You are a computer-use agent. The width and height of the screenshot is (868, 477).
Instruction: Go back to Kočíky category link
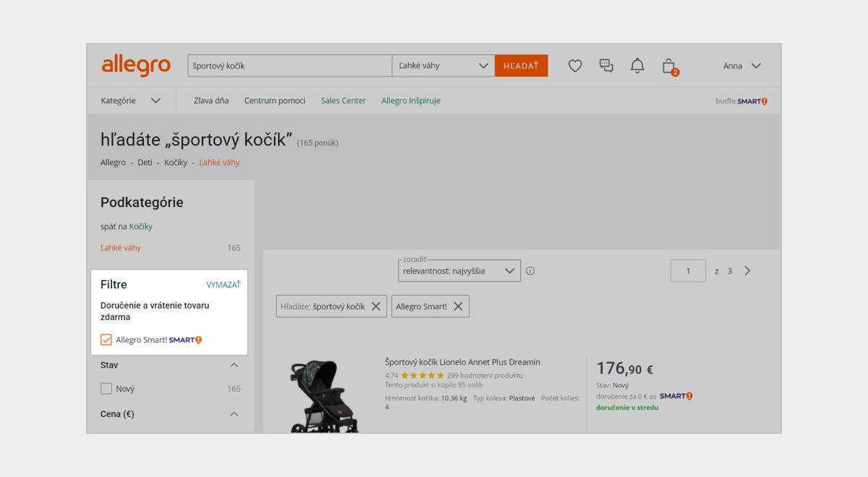(x=141, y=227)
